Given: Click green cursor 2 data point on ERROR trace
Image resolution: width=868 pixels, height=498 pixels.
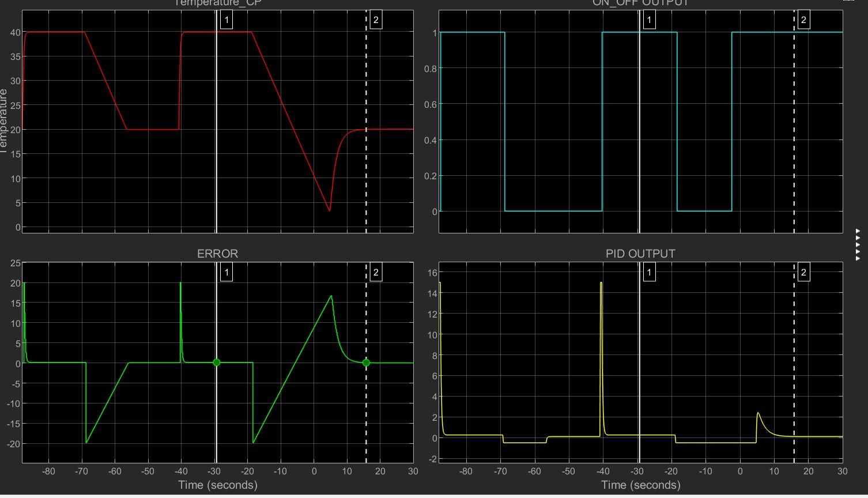Looking at the screenshot, I should [367, 362].
